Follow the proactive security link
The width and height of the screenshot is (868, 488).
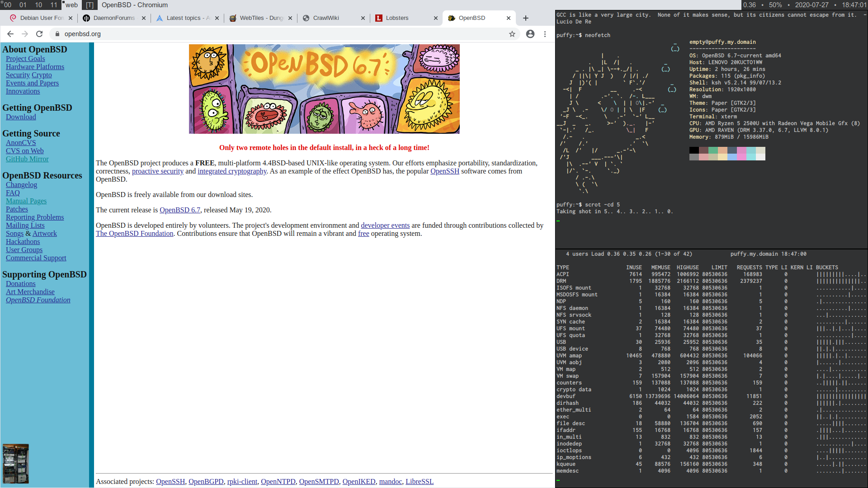(x=158, y=171)
